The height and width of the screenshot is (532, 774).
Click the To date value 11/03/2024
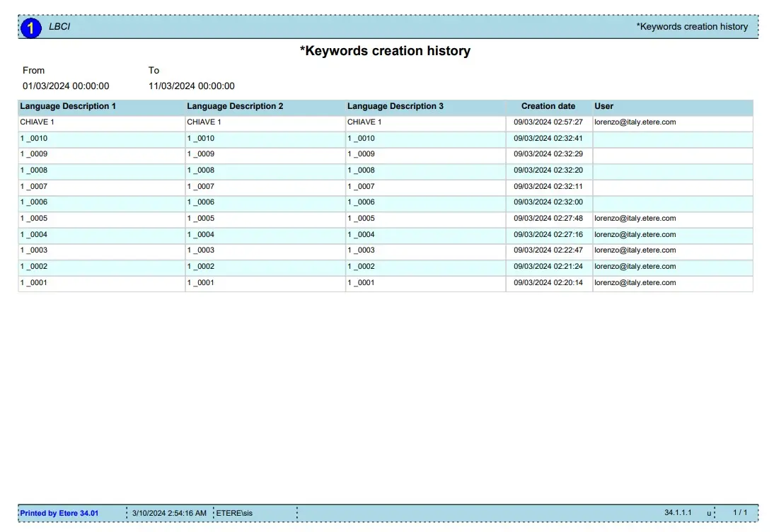[x=191, y=86]
